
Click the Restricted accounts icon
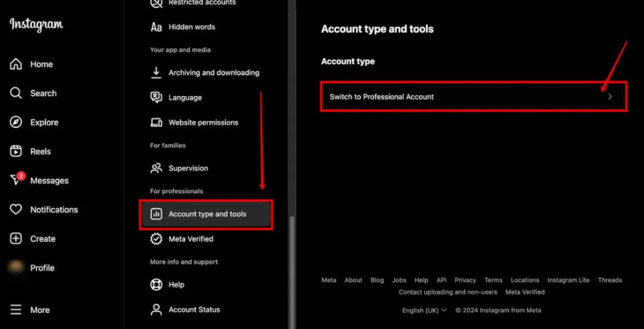[156, 4]
